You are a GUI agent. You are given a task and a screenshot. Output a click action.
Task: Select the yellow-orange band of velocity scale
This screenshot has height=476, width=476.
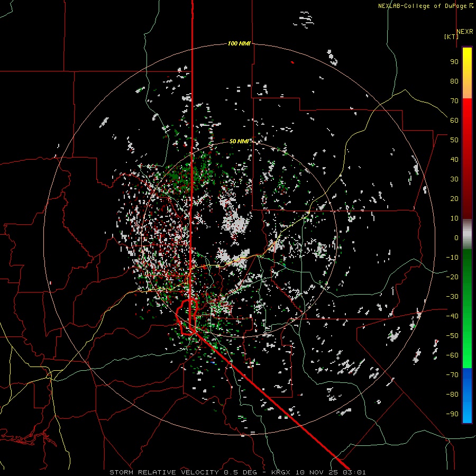point(467,73)
